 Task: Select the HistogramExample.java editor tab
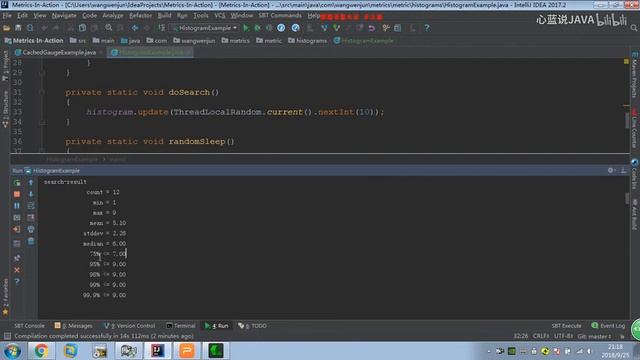pos(150,52)
